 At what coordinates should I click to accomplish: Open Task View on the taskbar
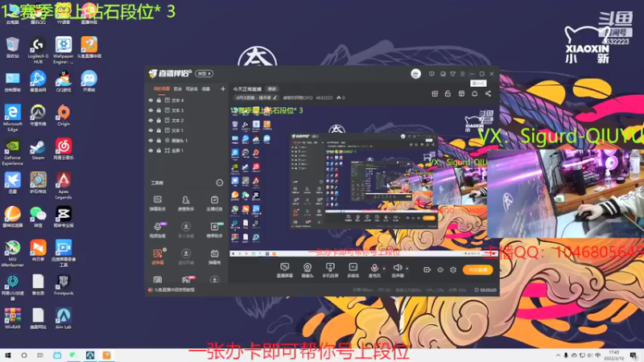pyautogui.click(x=39, y=356)
